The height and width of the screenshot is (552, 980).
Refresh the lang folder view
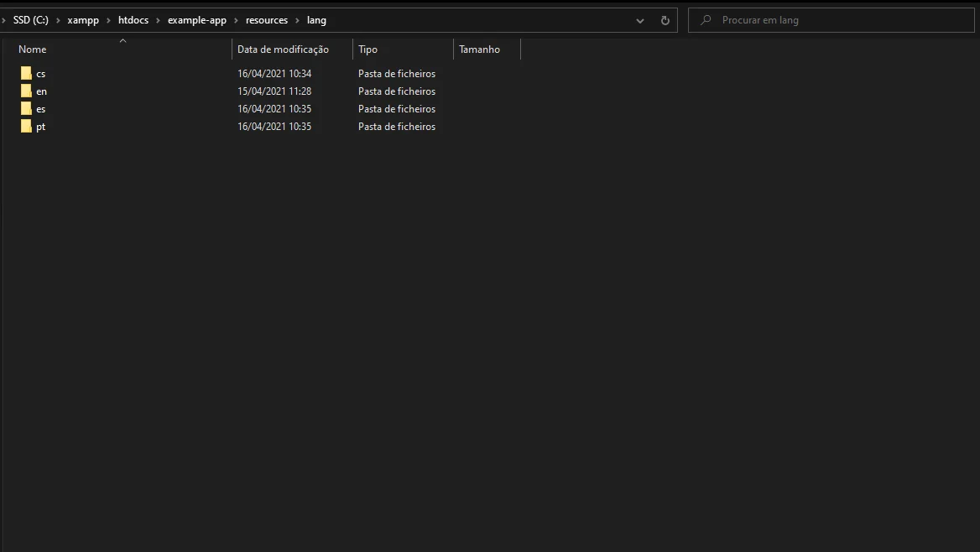pos(665,20)
